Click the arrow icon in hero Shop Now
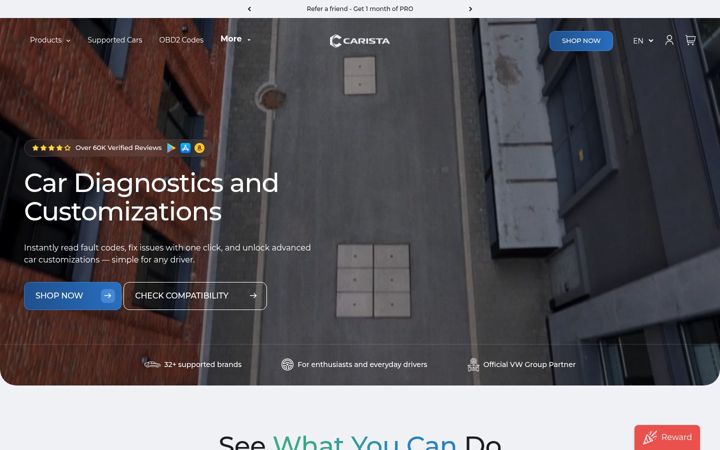Screen dimensions: 720x450 [x=107, y=296]
